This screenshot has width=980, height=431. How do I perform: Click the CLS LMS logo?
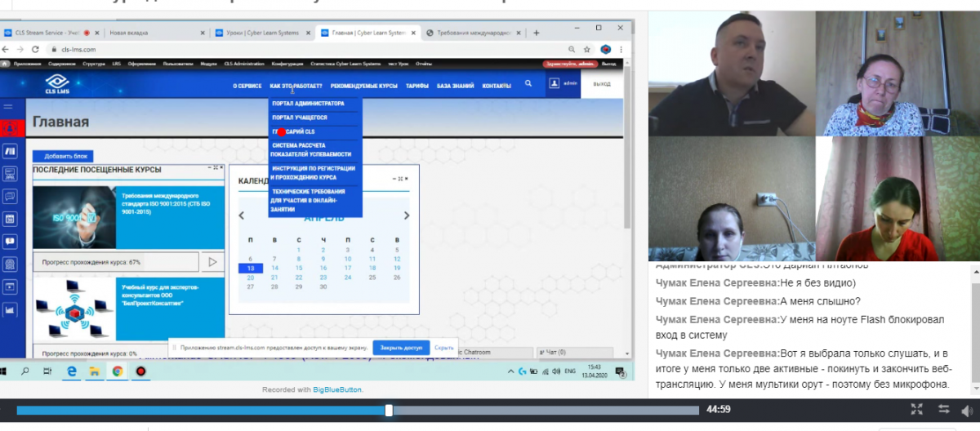click(56, 83)
